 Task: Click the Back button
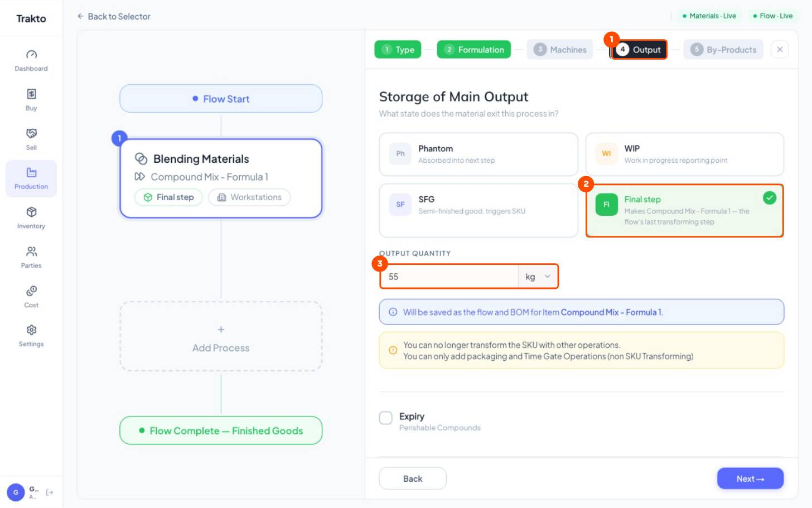tap(413, 478)
